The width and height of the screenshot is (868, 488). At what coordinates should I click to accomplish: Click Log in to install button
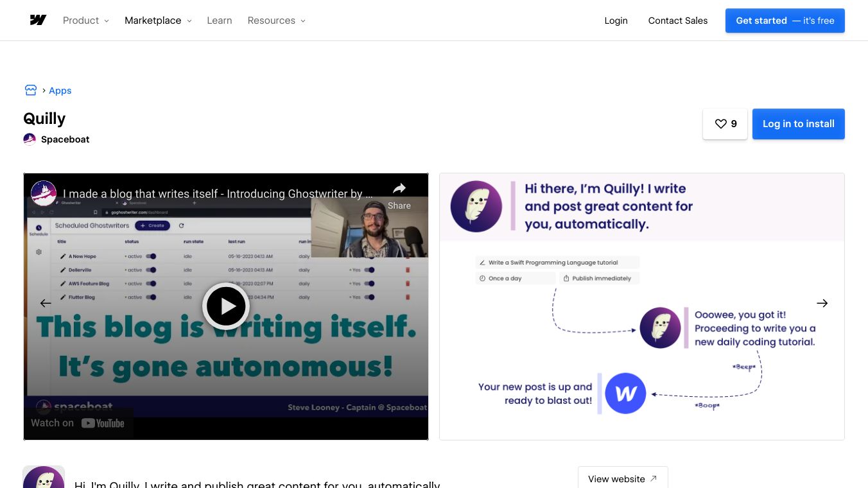tap(799, 124)
